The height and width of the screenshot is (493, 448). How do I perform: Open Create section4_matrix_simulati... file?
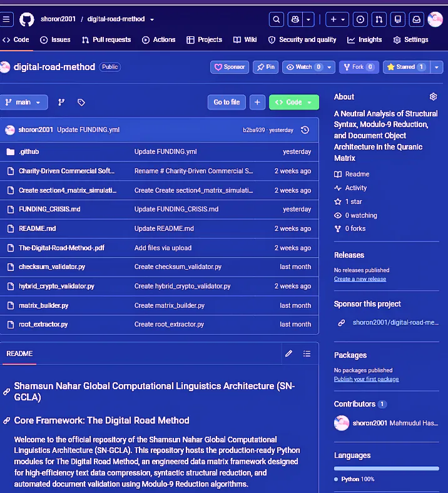click(68, 190)
